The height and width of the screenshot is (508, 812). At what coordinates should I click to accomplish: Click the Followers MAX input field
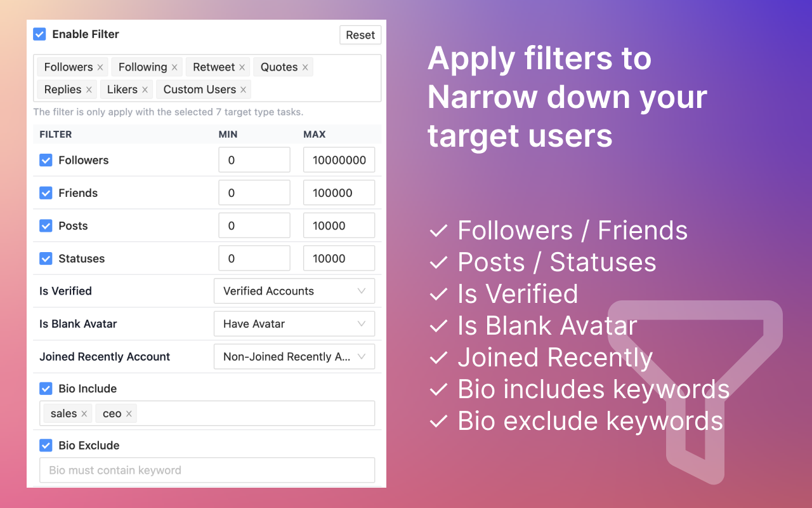(x=339, y=160)
